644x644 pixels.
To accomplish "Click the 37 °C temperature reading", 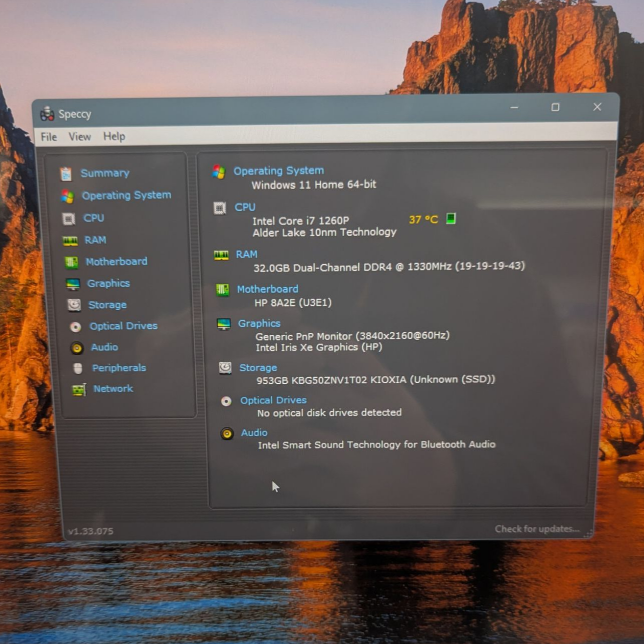I will tap(423, 219).
